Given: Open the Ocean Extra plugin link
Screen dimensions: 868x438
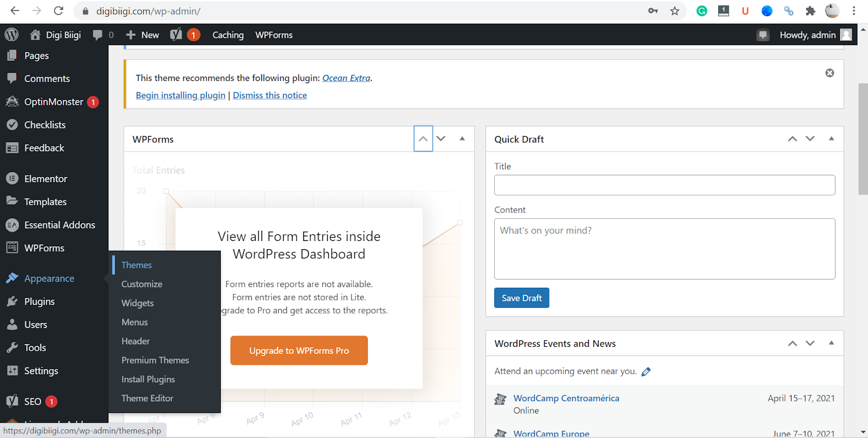Looking at the screenshot, I should tap(346, 78).
